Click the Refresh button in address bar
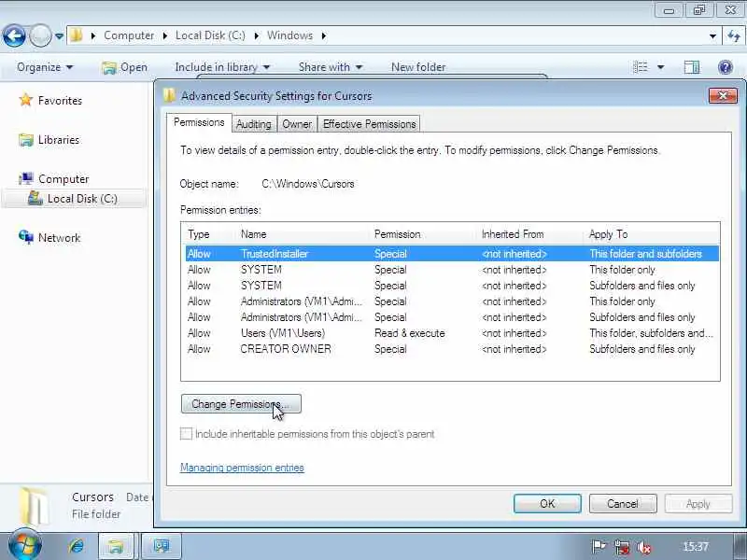The height and width of the screenshot is (560, 747). pos(734,35)
